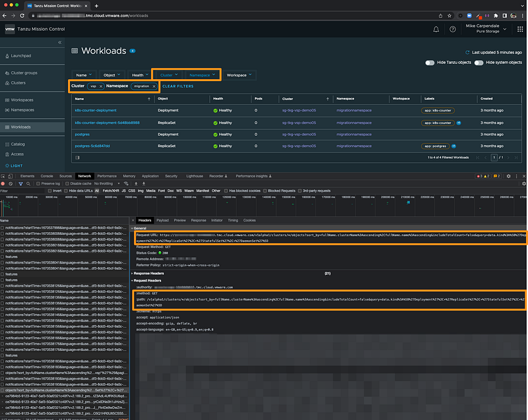Screen dimensions: 528x420
Task: Open the DevTools more options menu icon
Action: coord(516,176)
